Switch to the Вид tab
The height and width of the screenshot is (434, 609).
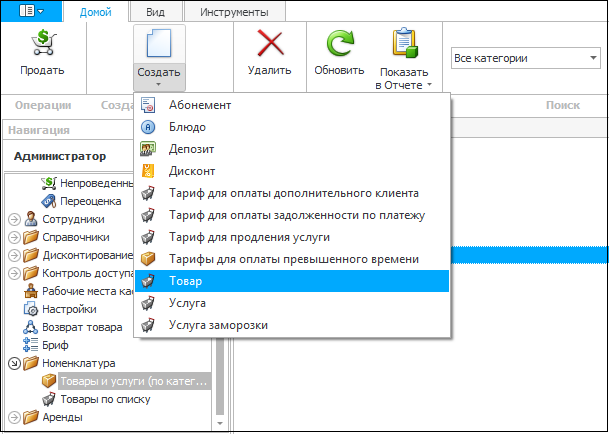[155, 12]
